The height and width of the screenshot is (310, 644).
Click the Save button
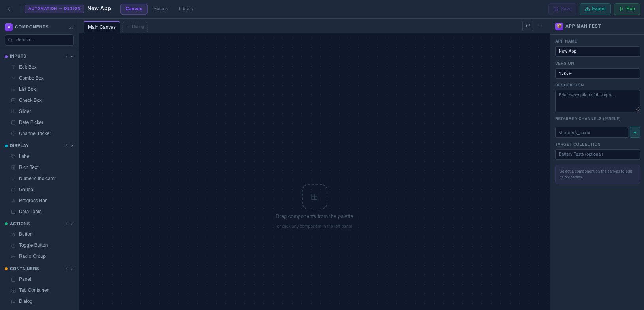click(x=562, y=9)
